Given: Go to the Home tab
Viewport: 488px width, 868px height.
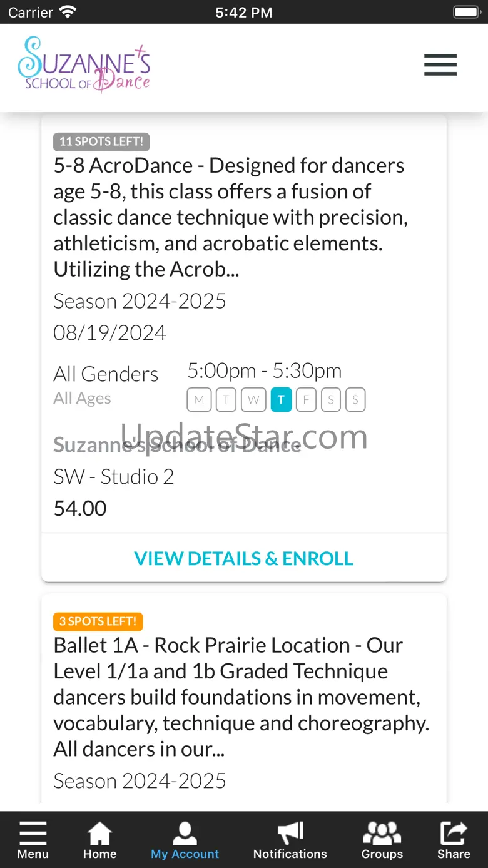Looking at the screenshot, I should tap(100, 840).
